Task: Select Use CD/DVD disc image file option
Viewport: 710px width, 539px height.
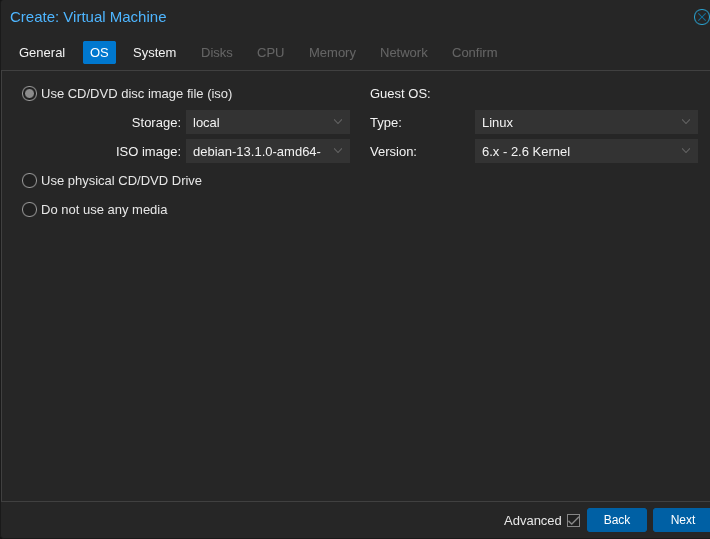Action: point(30,93)
